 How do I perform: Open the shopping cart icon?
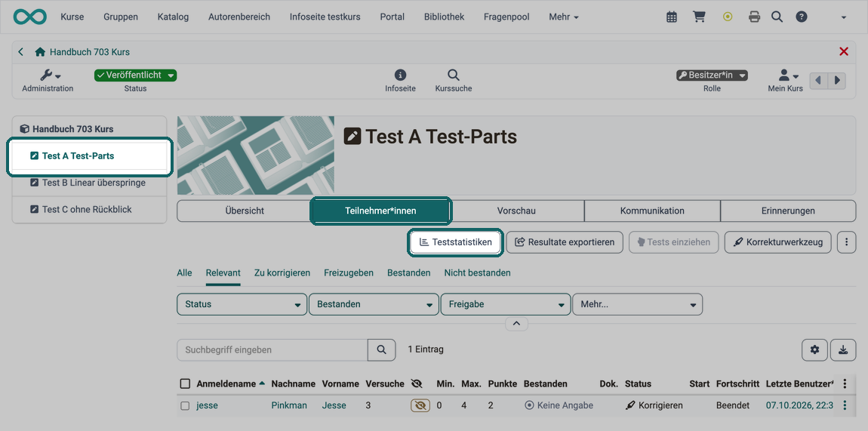(x=699, y=17)
